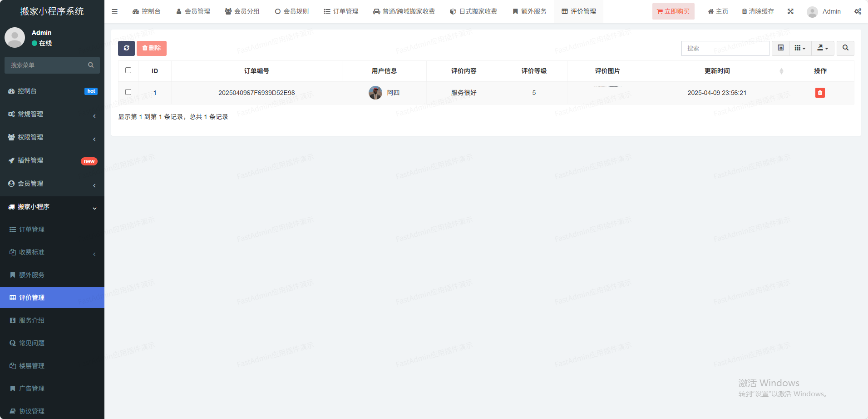Image resolution: width=868 pixels, height=419 pixels.
Task: Click the sidebar menu search magnifier icon
Action: click(91, 65)
